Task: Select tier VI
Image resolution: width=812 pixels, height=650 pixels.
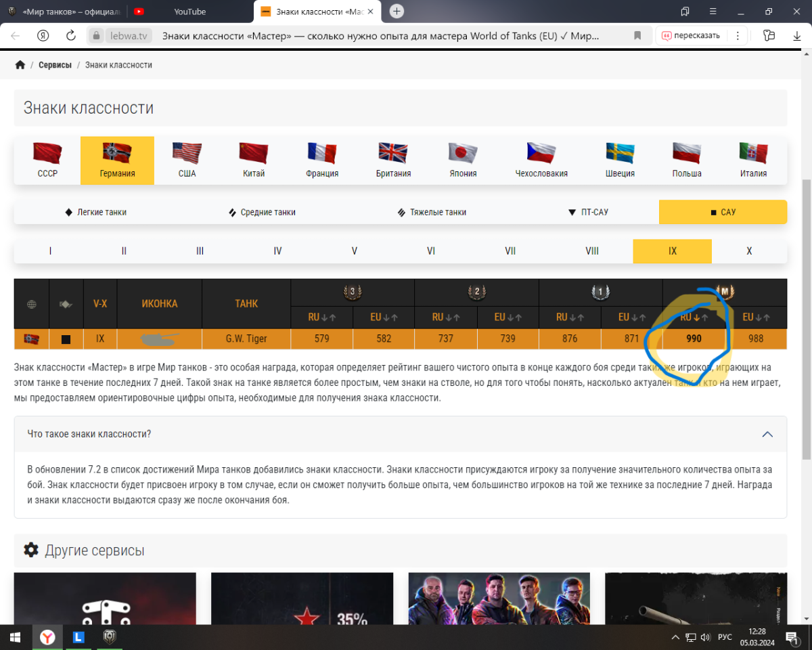Action: tap(431, 251)
